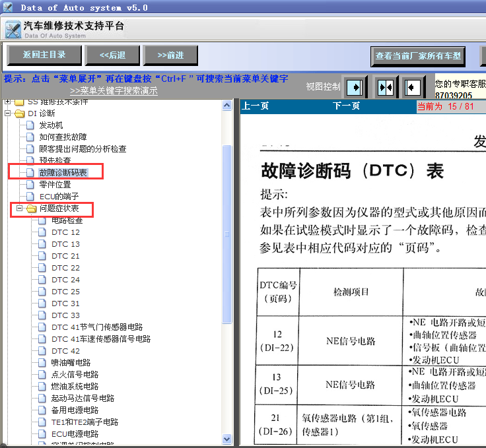The image size is (486, 448).
Task: Click <<后退 back button
Action: coord(112,55)
